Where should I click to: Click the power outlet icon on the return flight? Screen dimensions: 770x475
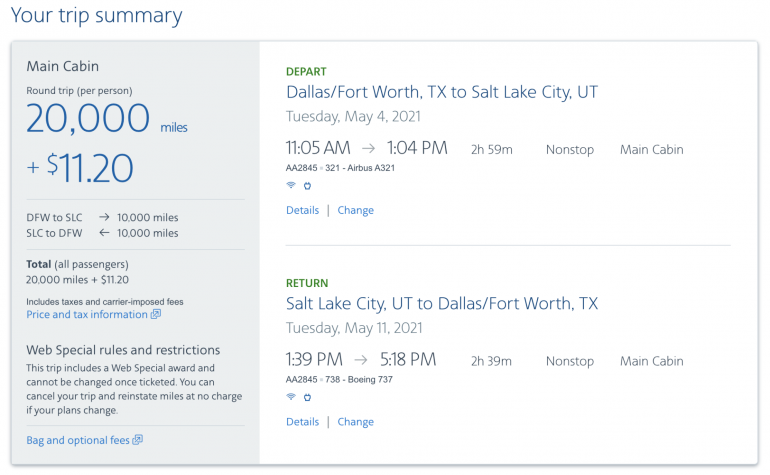(x=307, y=397)
